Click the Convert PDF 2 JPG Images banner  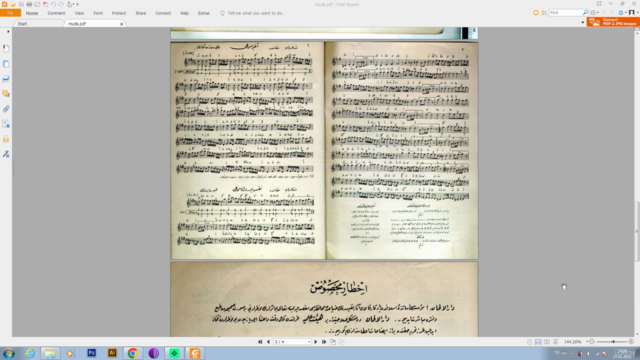tap(613, 22)
